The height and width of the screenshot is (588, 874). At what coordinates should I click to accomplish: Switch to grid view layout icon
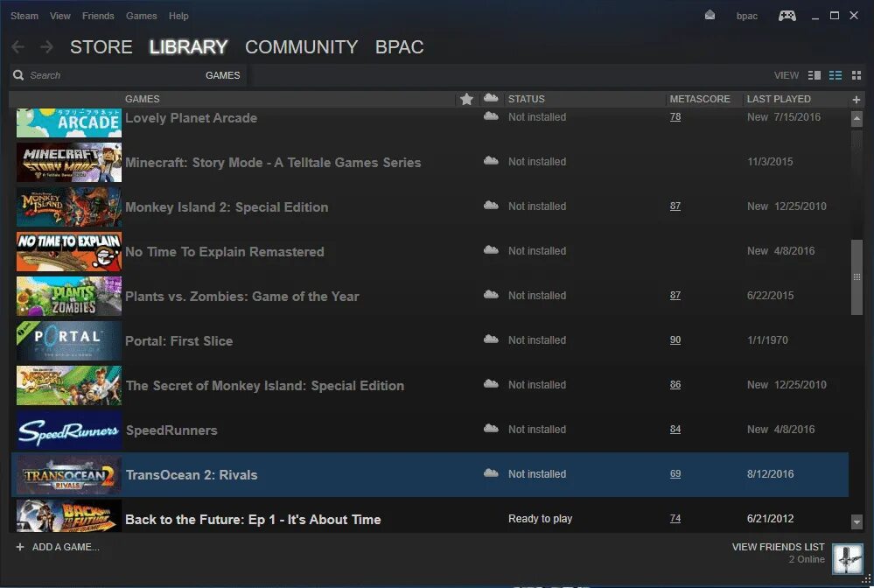click(x=857, y=75)
